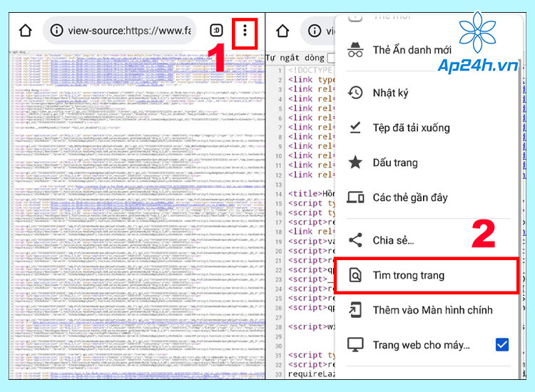Tap the find in page icon
Image resolution: width=535 pixels, height=392 pixels.
(x=355, y=275)
